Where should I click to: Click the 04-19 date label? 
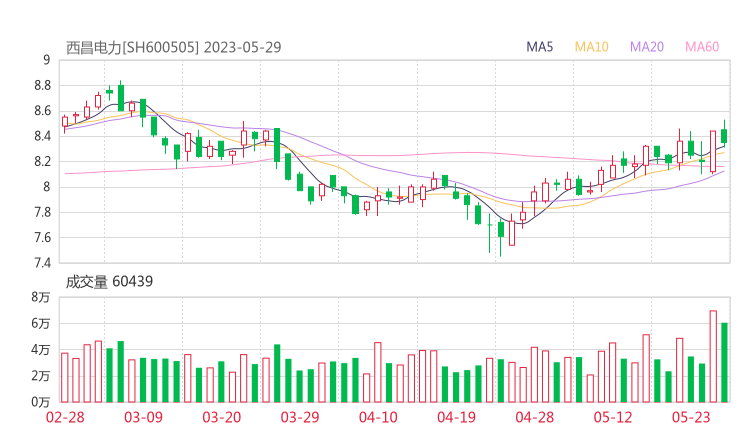click(x=456, y=417)
